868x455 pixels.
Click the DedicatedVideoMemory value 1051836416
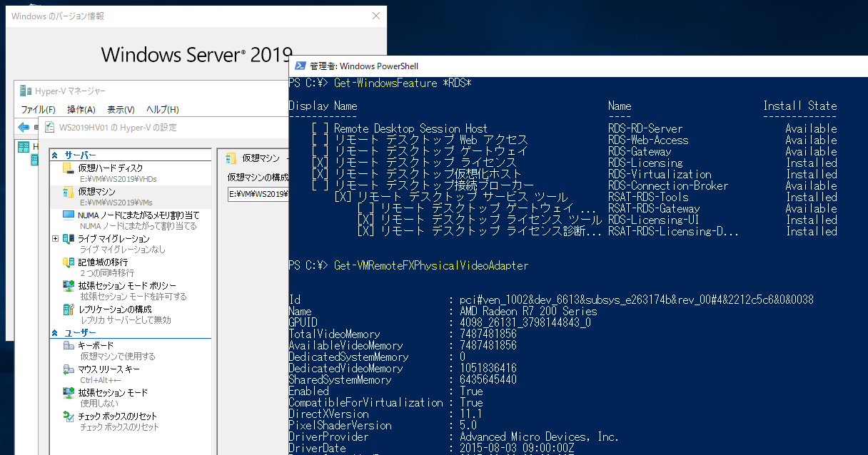click(x=488, y=369)
